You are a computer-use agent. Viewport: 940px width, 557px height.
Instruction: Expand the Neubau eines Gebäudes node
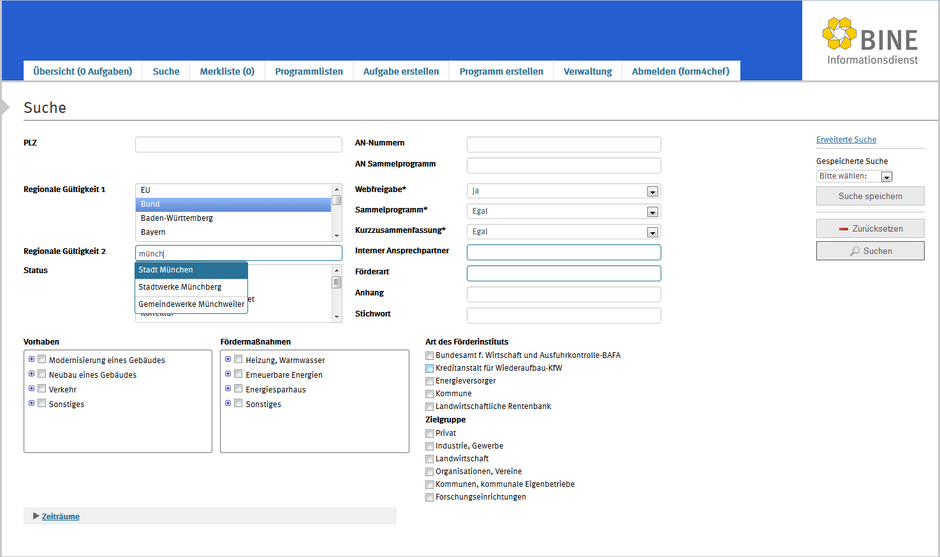click(31, 374)
